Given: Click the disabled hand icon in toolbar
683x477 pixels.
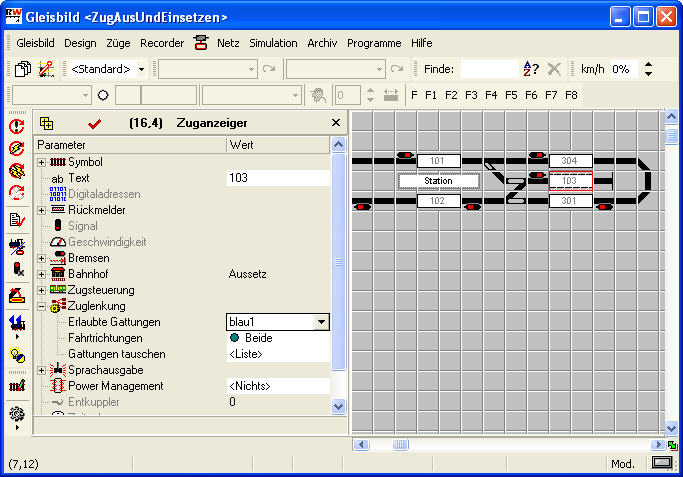Looking at the screenshot, I should coord(318,95).
